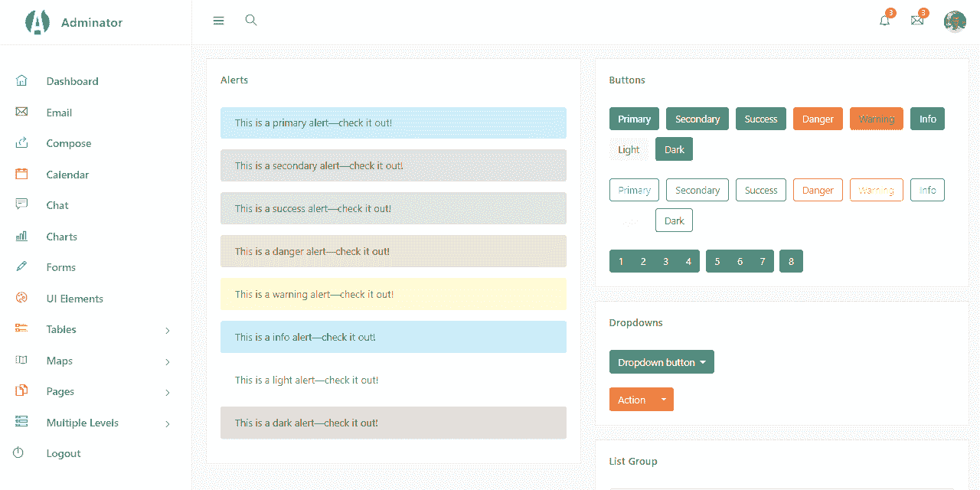Screen dimensions: 980x490
Task: Click the Adminator brand title
Action: (92, 22)
